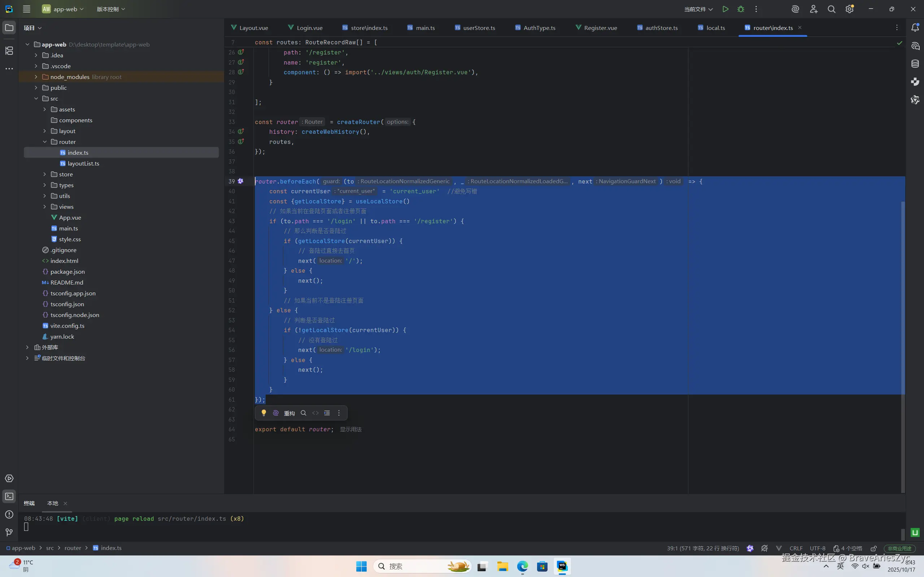924x577 pixels.
Task: Toggle read-only lock icon in status bar
Action: pyautogui.click(x=873, y=549)
